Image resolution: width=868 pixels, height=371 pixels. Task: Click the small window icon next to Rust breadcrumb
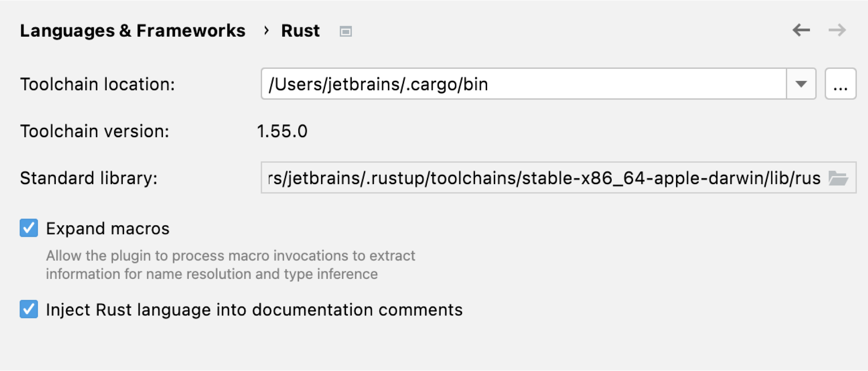coord(345,31)
